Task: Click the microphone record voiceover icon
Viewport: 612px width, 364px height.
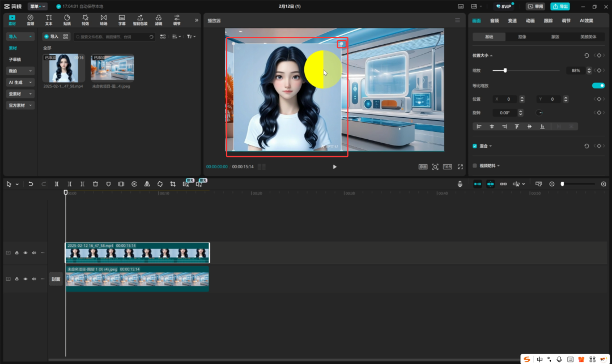Action: tap(460, 184)
